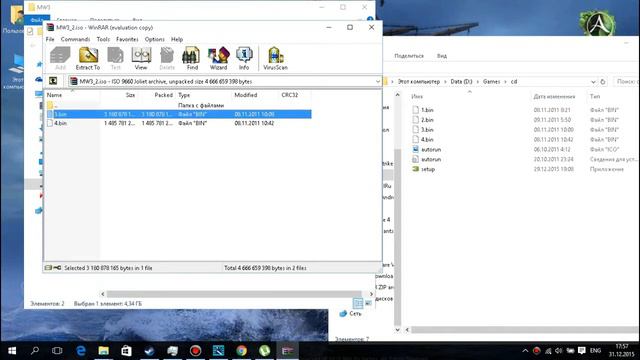640x360 pixels.
Task: Expand the WinRAR archive path dropdown
Action: (x=378, y=82)
